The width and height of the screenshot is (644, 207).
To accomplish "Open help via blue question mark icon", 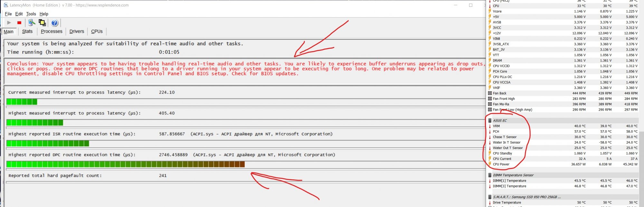I will coord(54,23).
